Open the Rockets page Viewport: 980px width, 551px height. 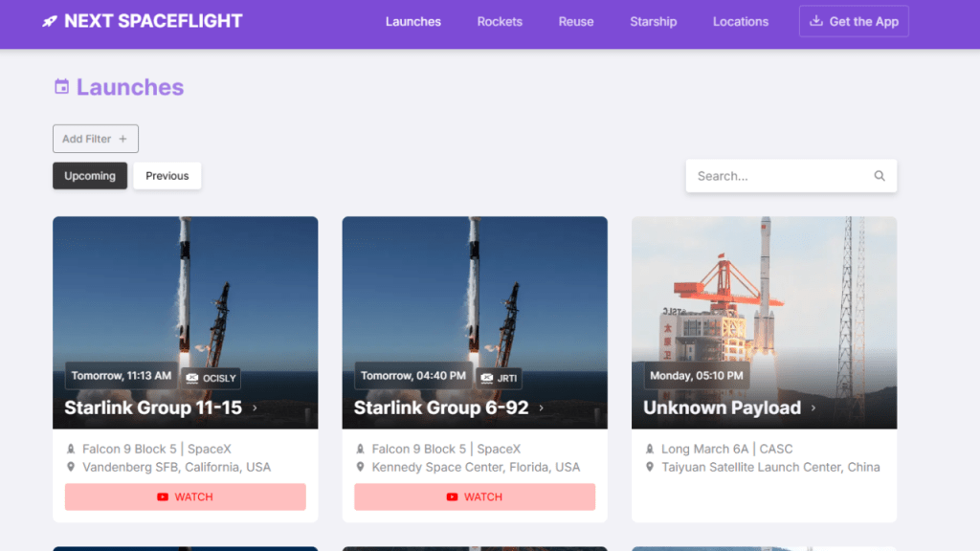pos(500,21)
